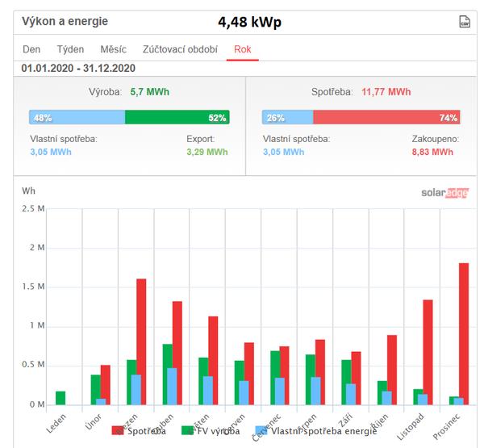Hide the FV výroba legend series
Screen dimensions: 484x448
(x=214, y=431)
